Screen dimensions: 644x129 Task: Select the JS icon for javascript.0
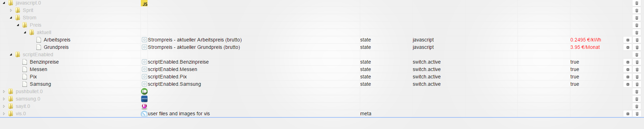pos(144,3)
